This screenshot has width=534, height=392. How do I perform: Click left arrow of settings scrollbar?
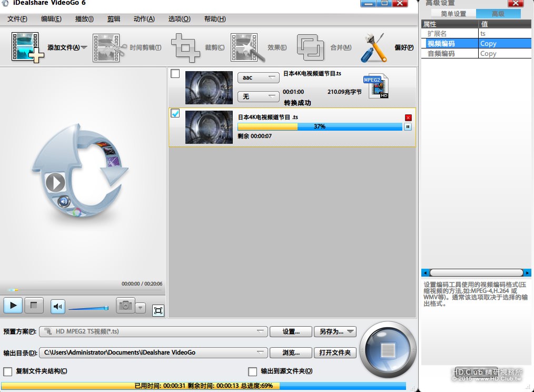425,273
